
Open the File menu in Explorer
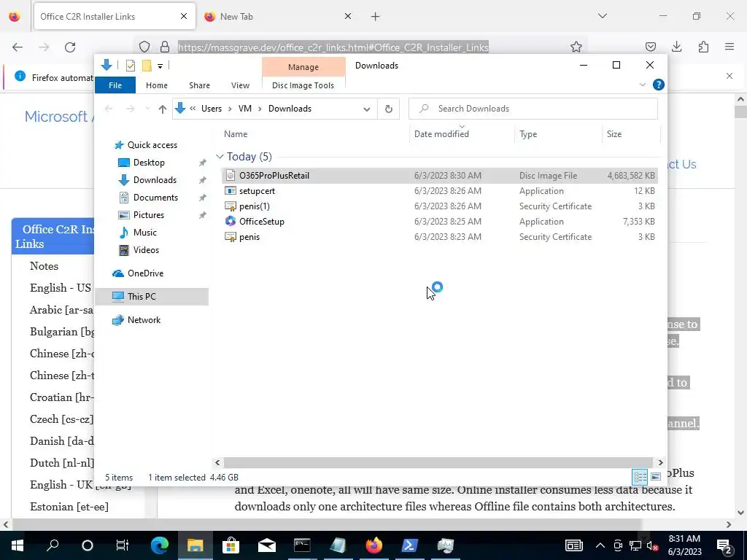(115, 85)
